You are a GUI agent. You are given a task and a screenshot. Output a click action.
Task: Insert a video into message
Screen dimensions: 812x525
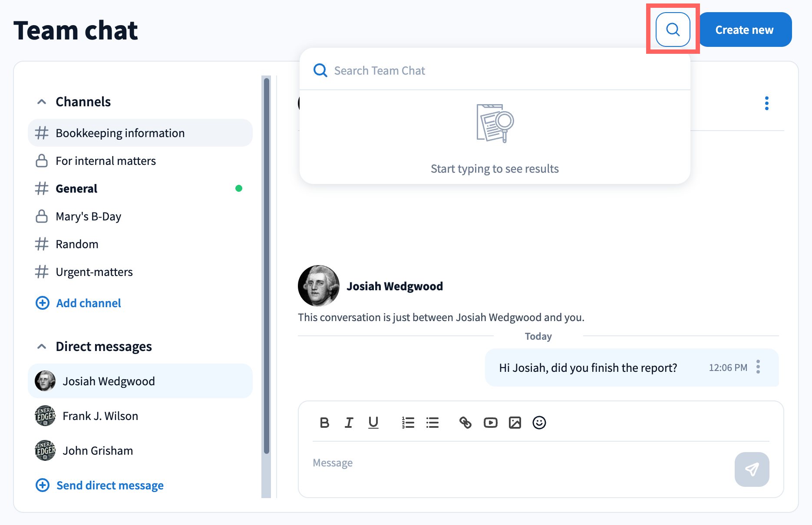coord(490,423)
